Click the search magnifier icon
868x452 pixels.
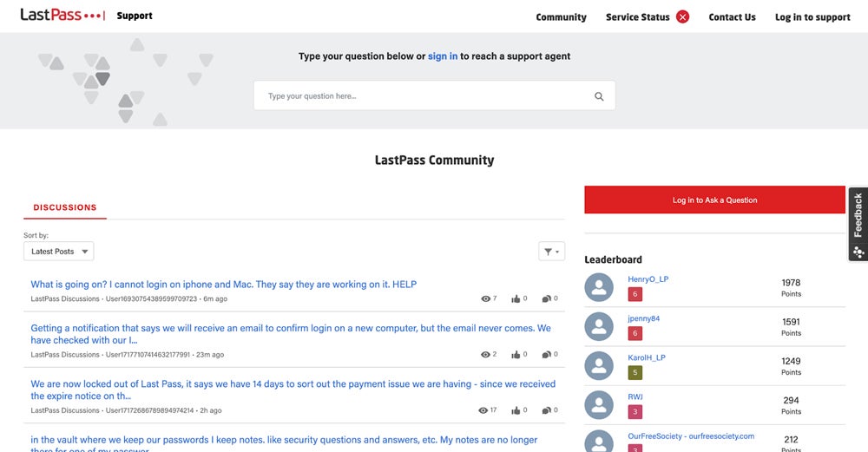[x=599, y=96]
